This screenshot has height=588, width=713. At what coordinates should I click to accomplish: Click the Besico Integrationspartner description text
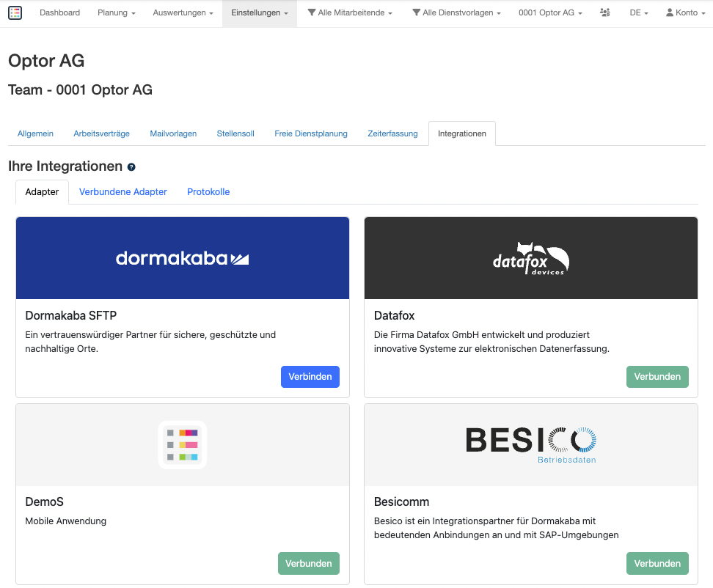[x=496, y=528]
